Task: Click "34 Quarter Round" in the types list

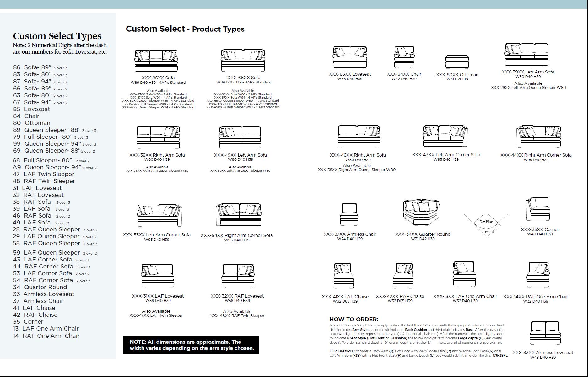Action: (x=40, y=287)
